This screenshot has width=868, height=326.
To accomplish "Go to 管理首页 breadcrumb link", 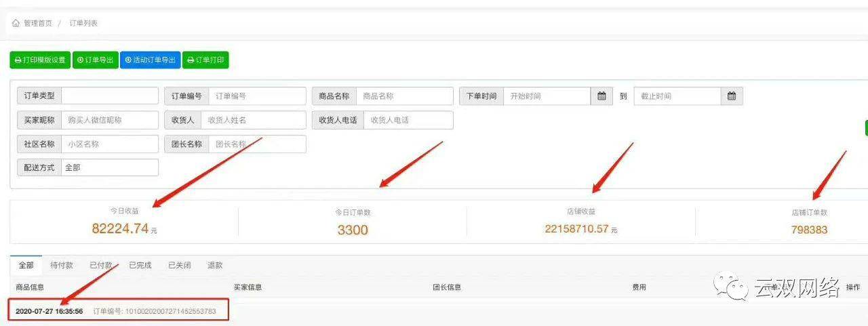I will pos(38,23).
